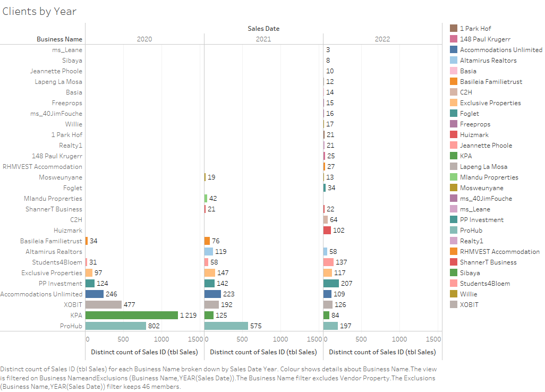Image resolution: width=545 pixels, height=392 pixels.
Task: Click the Accommodations Unlimited legend swatch
Action: (454, 50)
